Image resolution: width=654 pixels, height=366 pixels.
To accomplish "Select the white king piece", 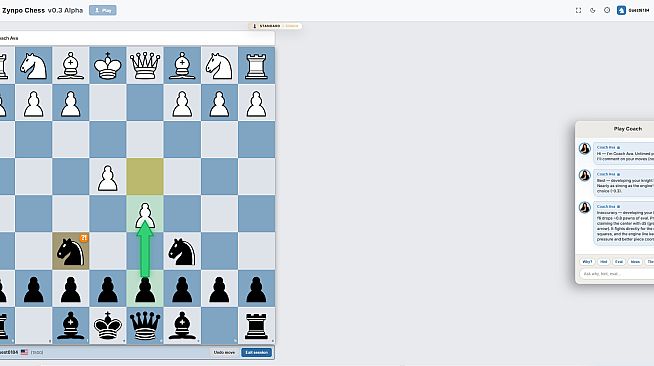I will point(108,65).
